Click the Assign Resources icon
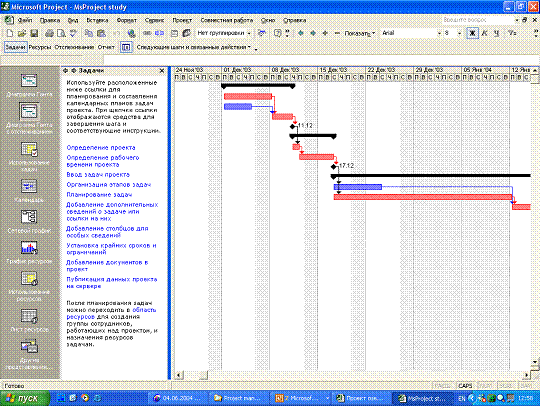 coord(186,33)
